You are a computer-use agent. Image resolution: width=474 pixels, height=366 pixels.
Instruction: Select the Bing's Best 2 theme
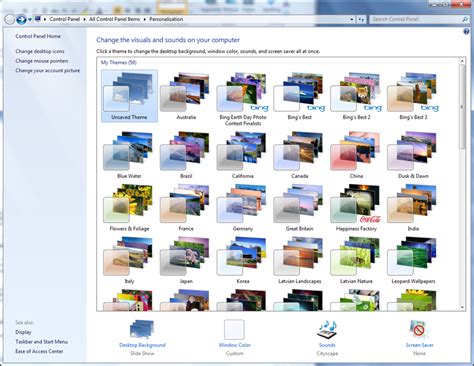(356, 96)
